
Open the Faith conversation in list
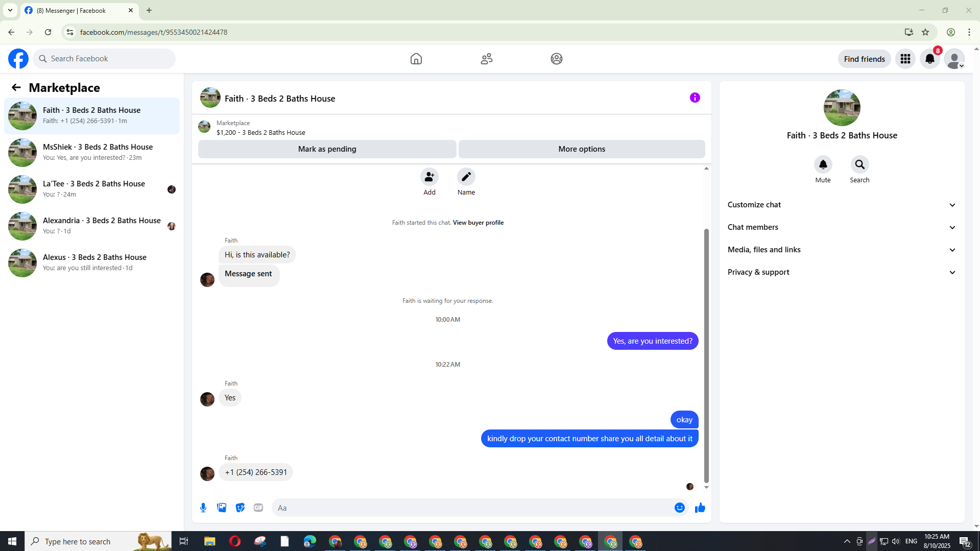[x=92, y=116]
